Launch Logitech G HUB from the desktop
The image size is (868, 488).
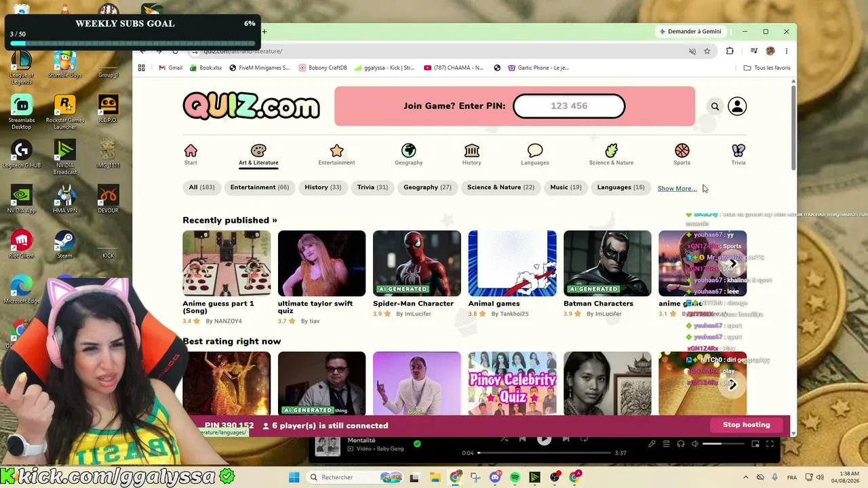[22, 154]
